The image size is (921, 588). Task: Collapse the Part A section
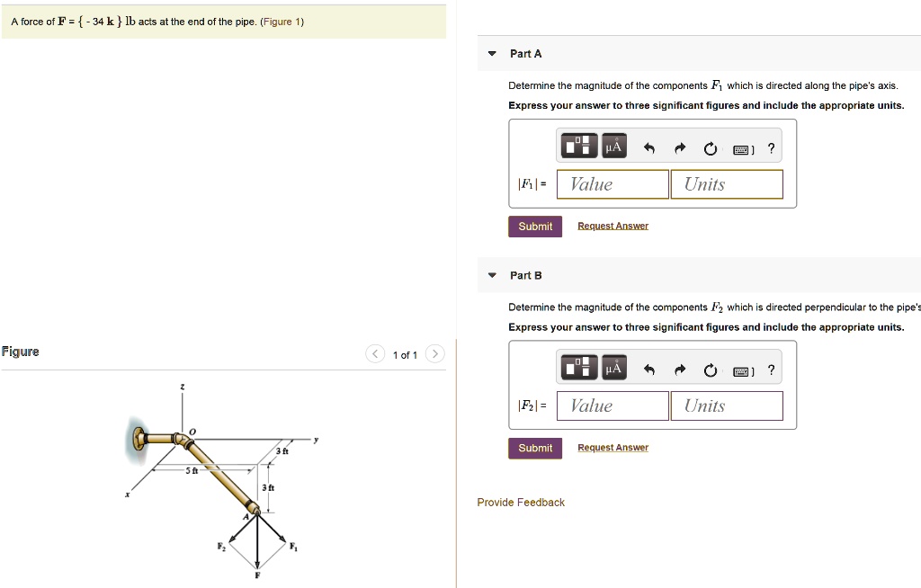491,53
